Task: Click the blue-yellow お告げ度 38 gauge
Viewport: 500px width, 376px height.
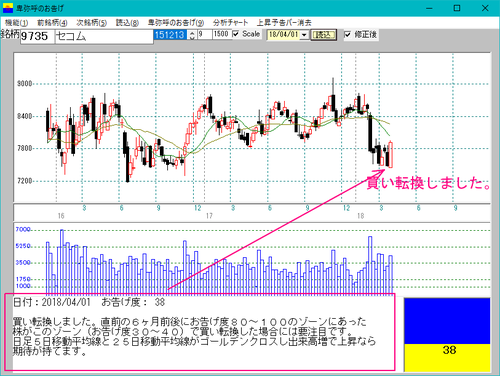Action: point(447,334)
